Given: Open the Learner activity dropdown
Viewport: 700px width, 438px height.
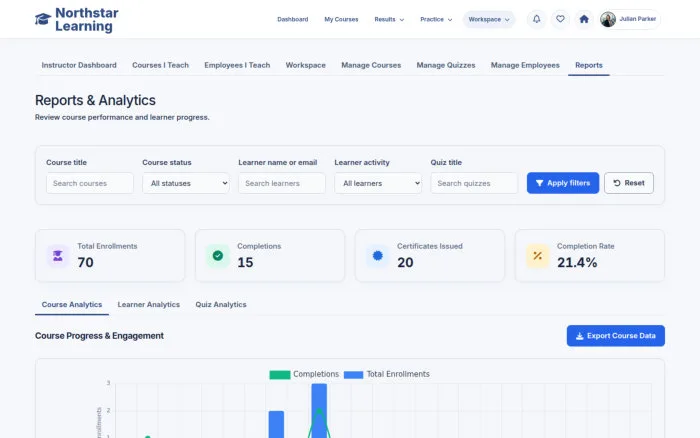Looking at the screenshot, I should click(378, 183).
